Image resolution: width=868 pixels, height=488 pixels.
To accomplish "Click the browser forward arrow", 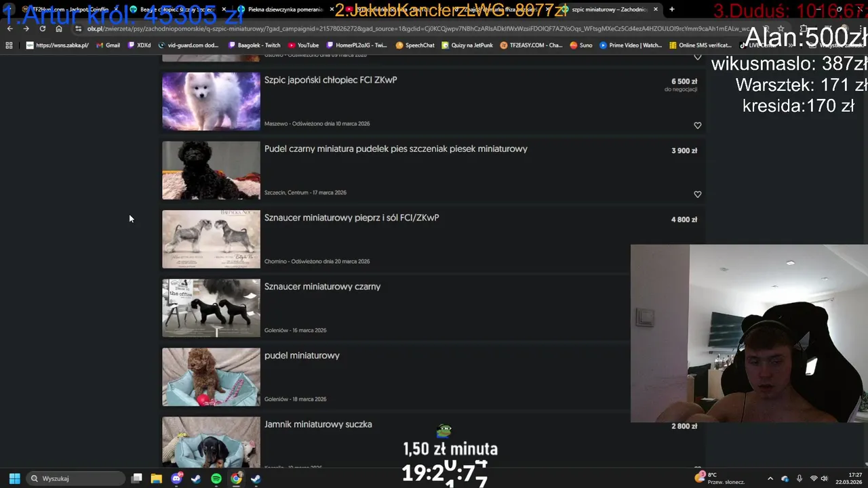I will [26, 28].
